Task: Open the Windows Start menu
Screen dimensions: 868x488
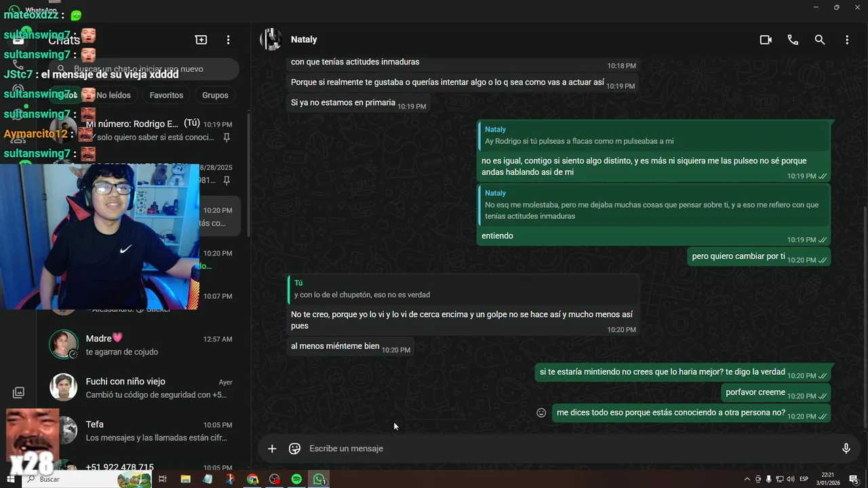Action: pyautogui.click(x=11, y=479)
